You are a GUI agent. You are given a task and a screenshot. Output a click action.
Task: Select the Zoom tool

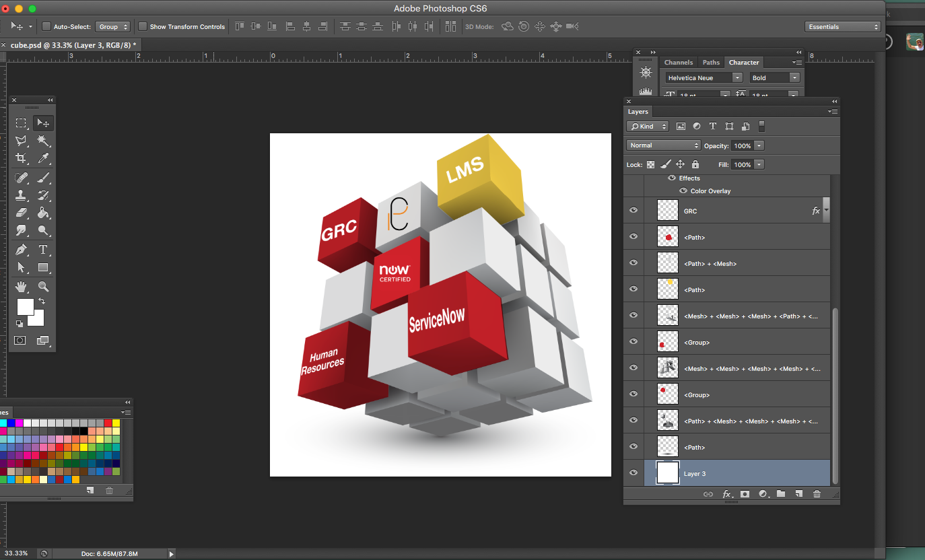(x=43, y=287)
